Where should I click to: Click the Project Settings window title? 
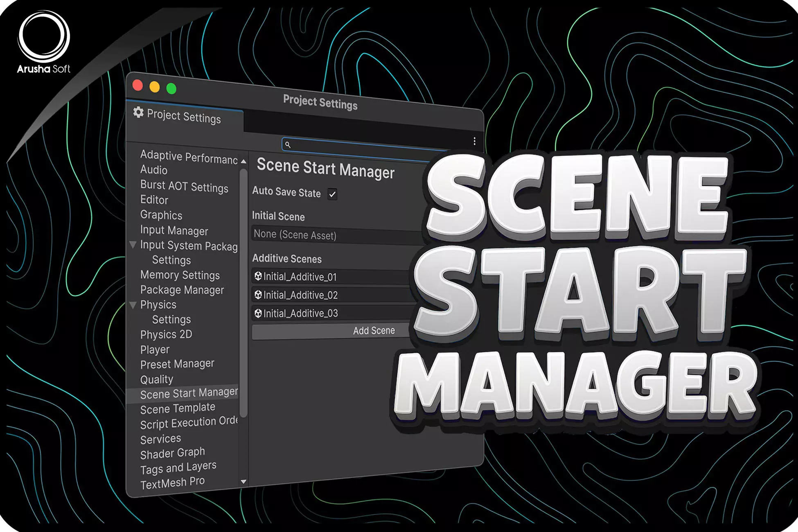pos(320,102)
